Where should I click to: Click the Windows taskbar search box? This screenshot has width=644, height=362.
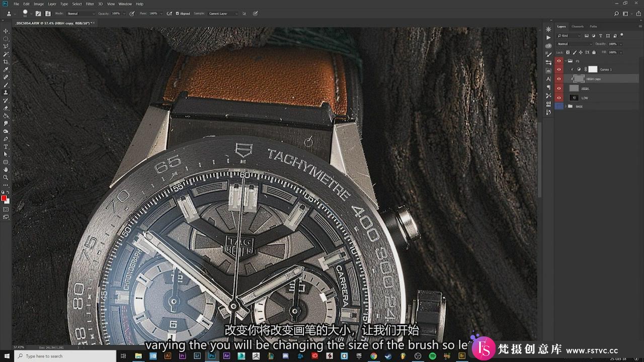click(65, 356)
